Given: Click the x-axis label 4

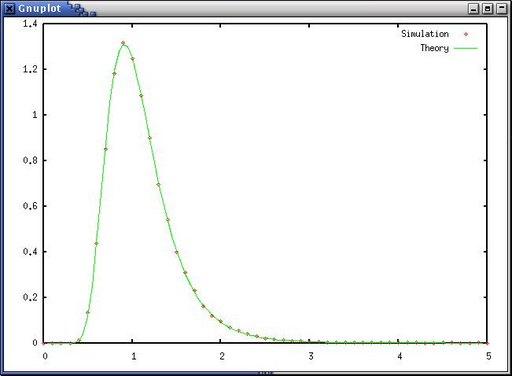Looking at the screenshot, I should [x=400, y=356].
